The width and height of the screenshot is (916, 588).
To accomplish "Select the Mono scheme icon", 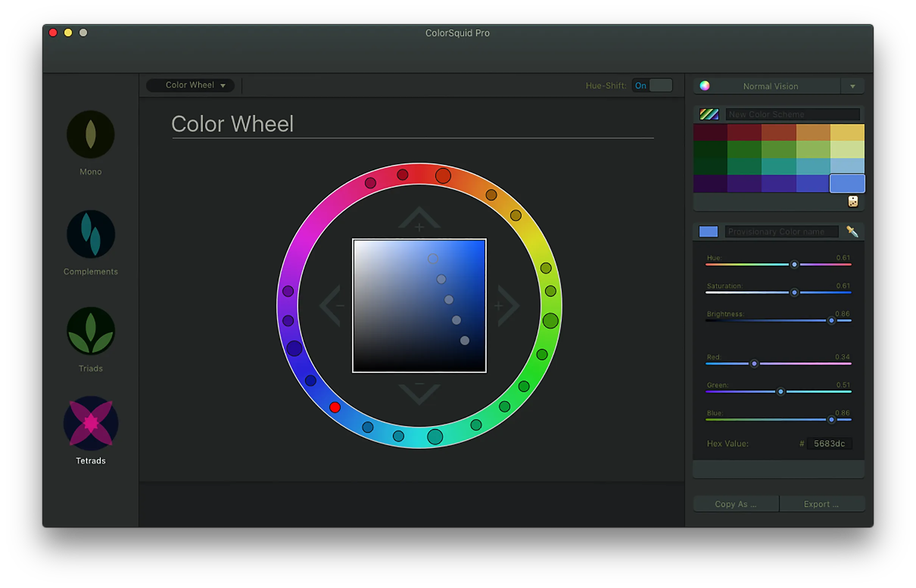I will tap(90, 134).
